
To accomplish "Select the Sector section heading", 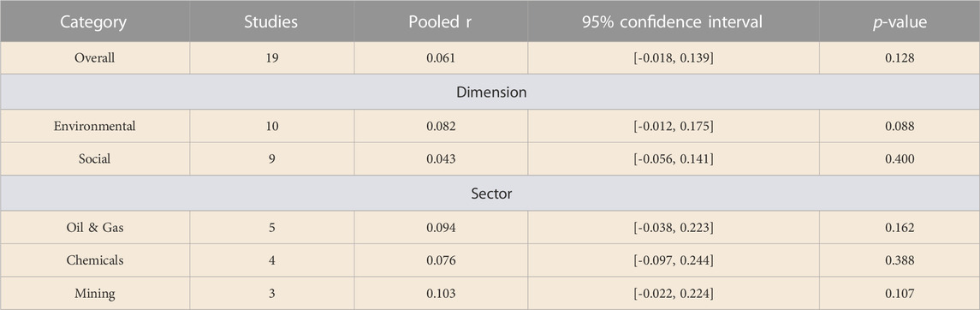I will pyautogui.click(x=491, y=194).
